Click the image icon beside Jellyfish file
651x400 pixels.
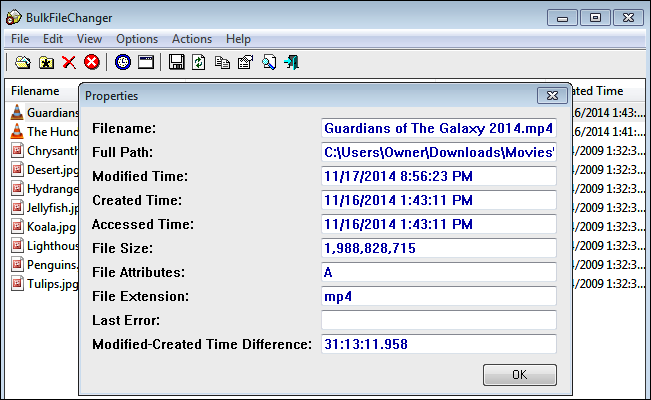click(17, 207)
